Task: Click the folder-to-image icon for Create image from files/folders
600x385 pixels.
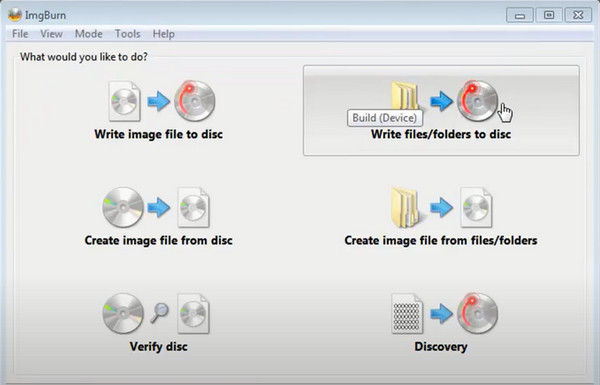Action: tap(442, 207)
